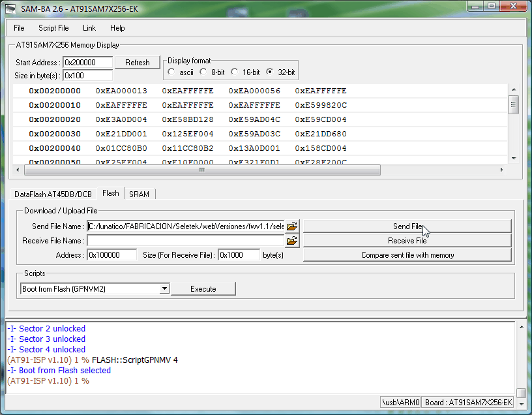Click log line Sector 4 unlocked
The width and height of the screenshot is (532, 415).
tap(46, 350)
